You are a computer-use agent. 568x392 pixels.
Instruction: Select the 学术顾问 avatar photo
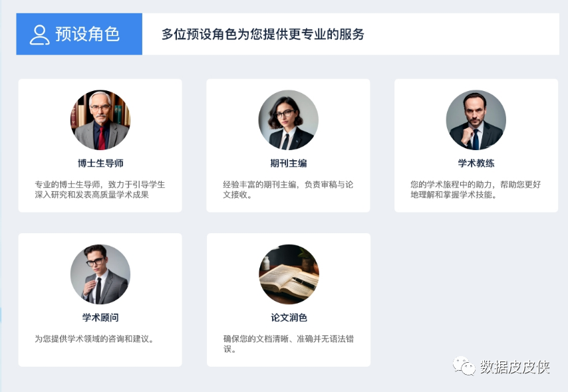pos(100,274)
